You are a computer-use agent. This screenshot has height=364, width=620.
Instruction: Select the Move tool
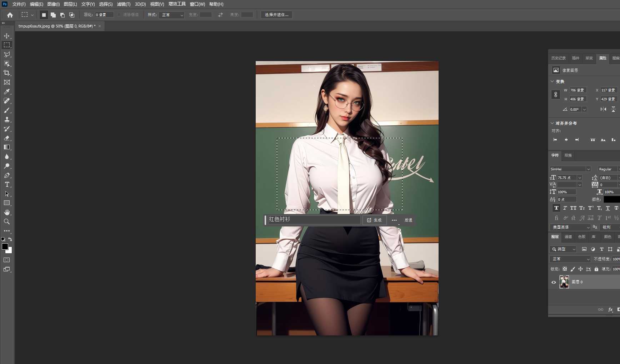(x=7, y=36)
